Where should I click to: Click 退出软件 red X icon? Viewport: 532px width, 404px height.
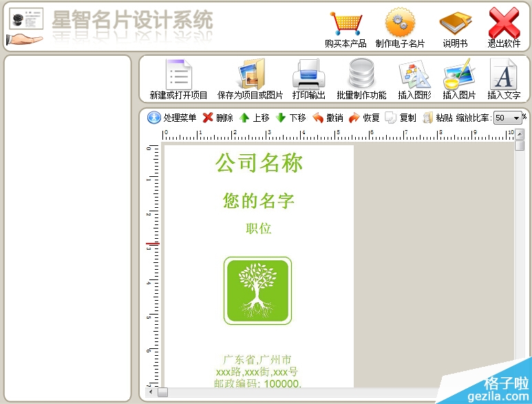504,25
